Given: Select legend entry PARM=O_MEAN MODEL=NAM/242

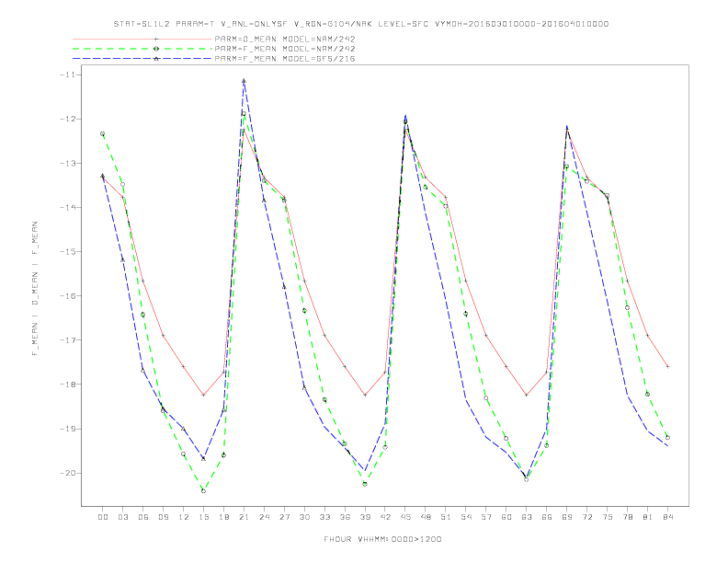Looking at the screenshot, I should pyautogui.click(x=285, y=39).
